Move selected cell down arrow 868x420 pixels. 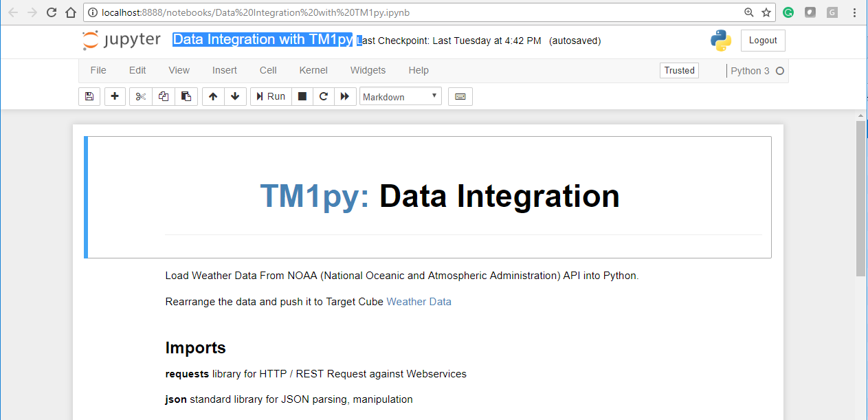[235, 97]
